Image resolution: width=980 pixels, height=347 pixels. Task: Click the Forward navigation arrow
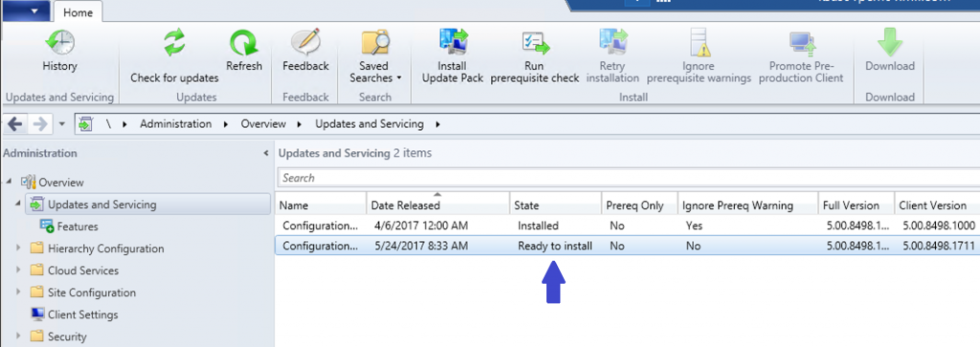coord(39,124)
